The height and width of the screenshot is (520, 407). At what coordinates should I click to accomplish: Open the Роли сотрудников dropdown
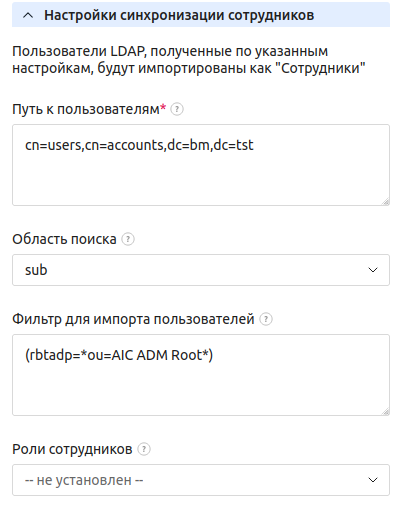point(201,480)
